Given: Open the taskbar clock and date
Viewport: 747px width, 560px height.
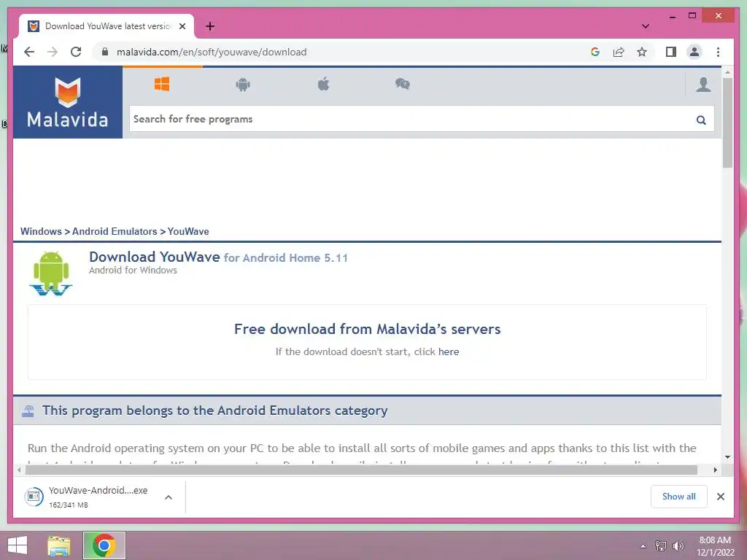Looking at the screenshot, I should tap(715, 546).
